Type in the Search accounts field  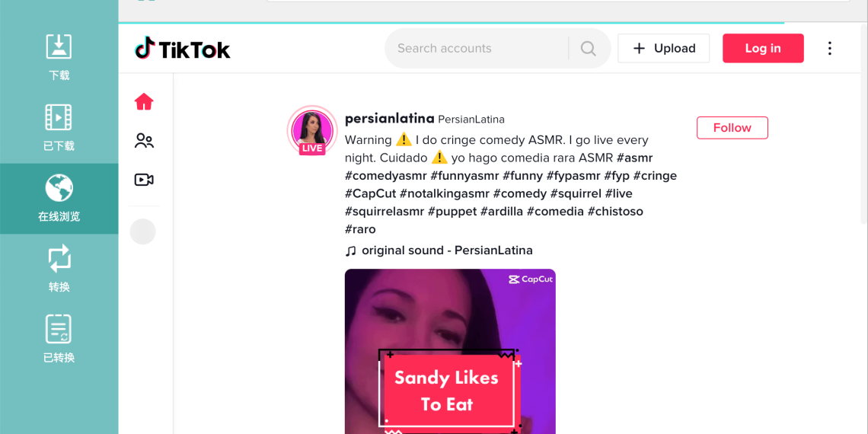[x=476, y=49]
